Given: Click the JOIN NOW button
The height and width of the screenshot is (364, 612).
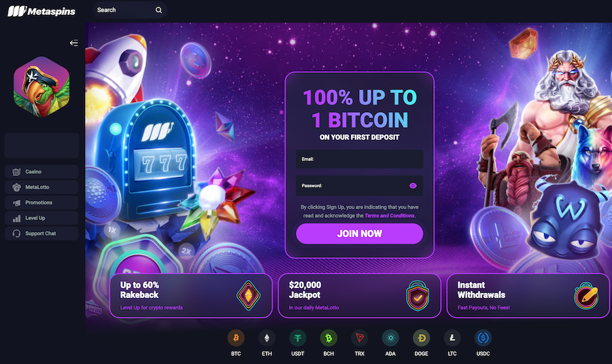Looking at the screenshot, I should pos(360,234).
